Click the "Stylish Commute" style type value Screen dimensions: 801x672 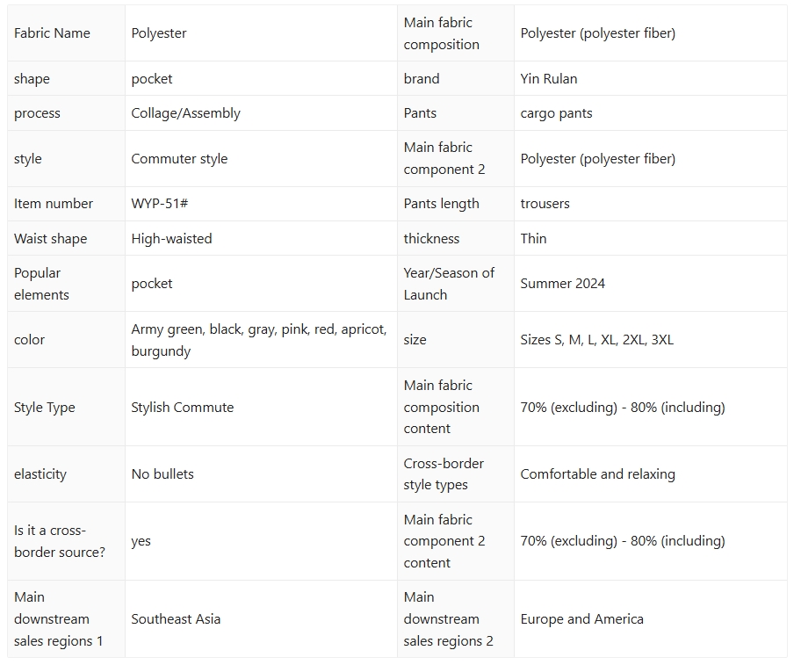click(x=183, y=408)
